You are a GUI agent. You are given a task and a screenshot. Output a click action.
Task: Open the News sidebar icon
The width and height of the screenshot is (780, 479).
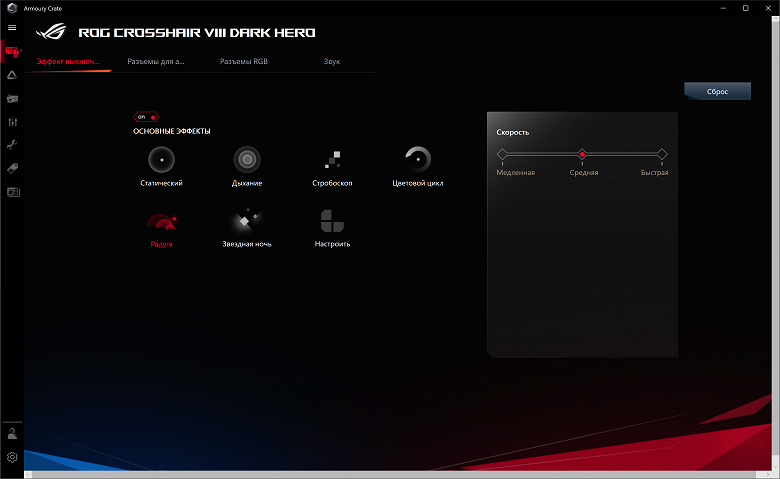pyautogui.click(x=13, y=192)
